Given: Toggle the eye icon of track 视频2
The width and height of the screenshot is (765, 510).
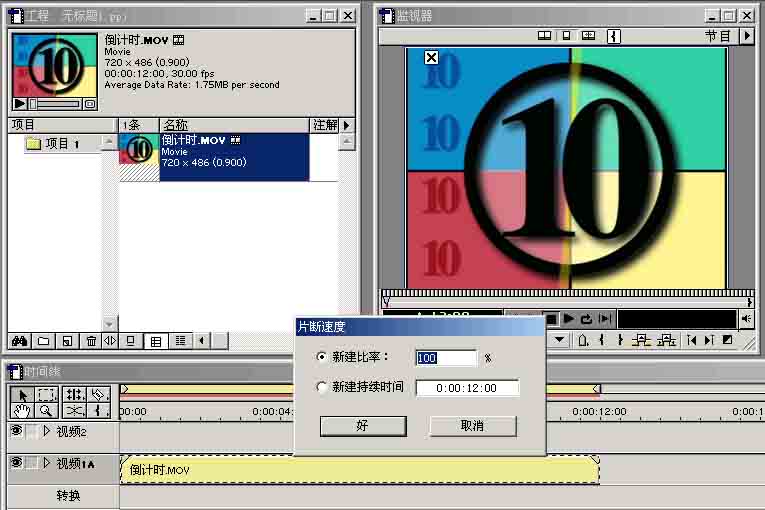Looking at the screenshot, I should click(x=16, y=431).
